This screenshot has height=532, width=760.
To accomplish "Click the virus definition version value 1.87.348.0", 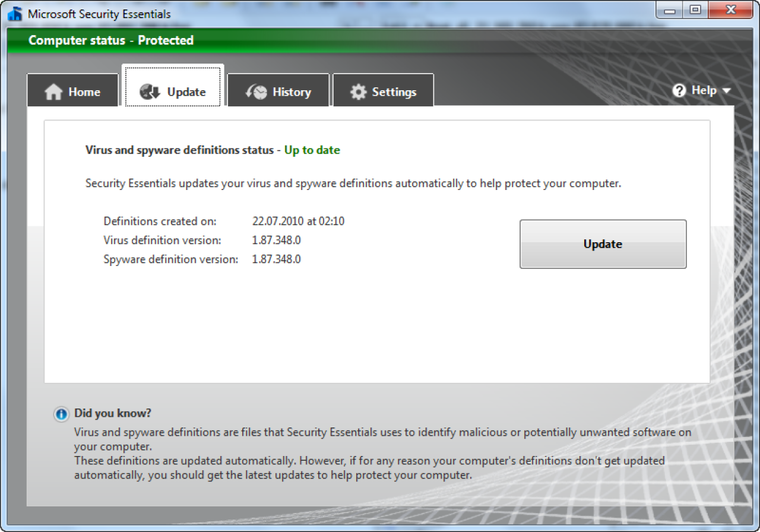I will click(277, 240).
